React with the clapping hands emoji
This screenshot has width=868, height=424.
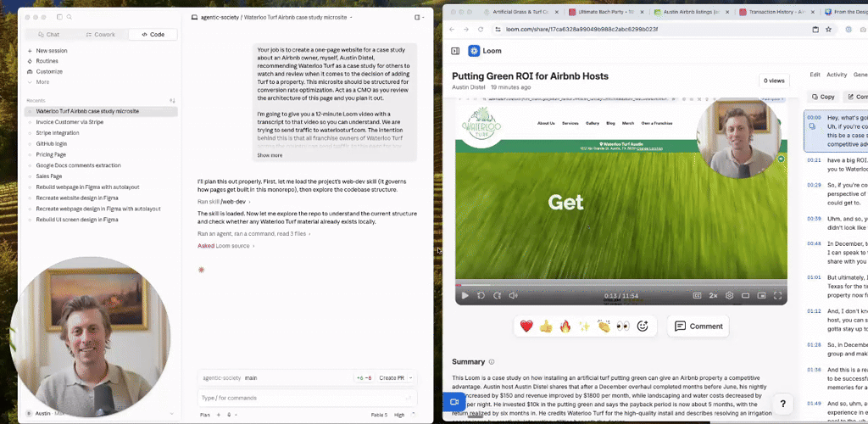pyautogui.click(x=604, y=326)
